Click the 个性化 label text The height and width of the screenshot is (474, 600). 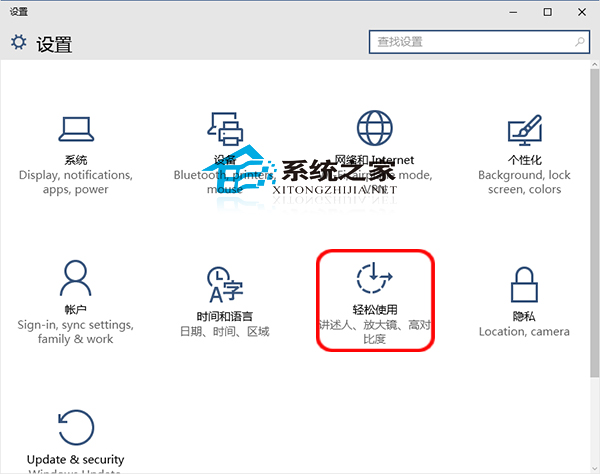(525, 160)
